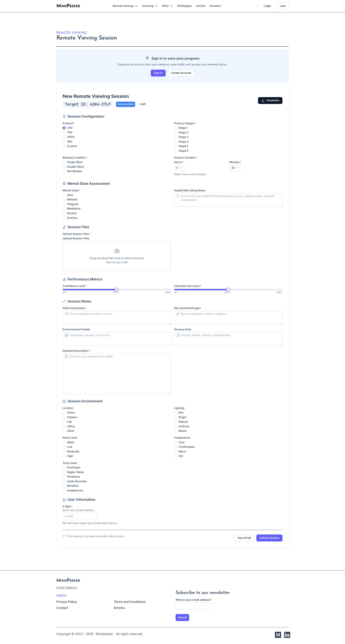
Task: Toggle the light/dark theme sun icon
Action: 257,6
